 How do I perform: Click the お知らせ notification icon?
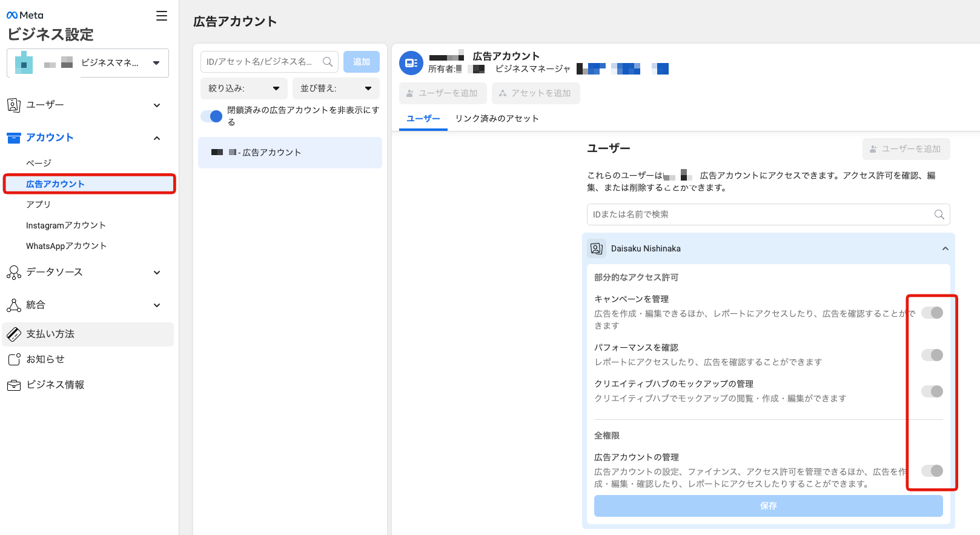click(13, 359)
